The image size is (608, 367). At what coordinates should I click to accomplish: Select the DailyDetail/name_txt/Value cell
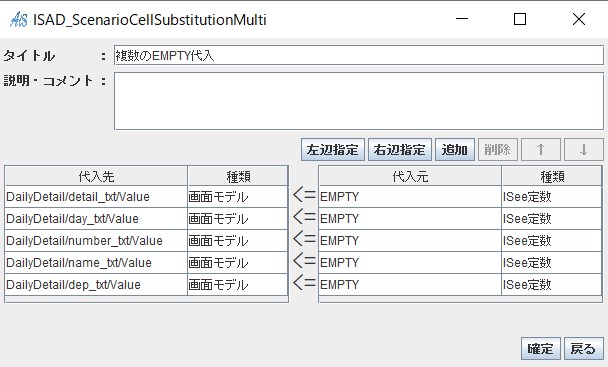click(x=96, y=263)
